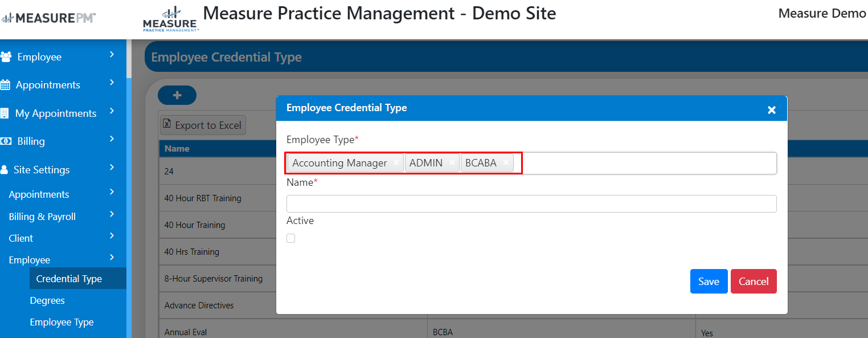Collapse the Employee submenu chevron under Site Settings

point(112,257)
